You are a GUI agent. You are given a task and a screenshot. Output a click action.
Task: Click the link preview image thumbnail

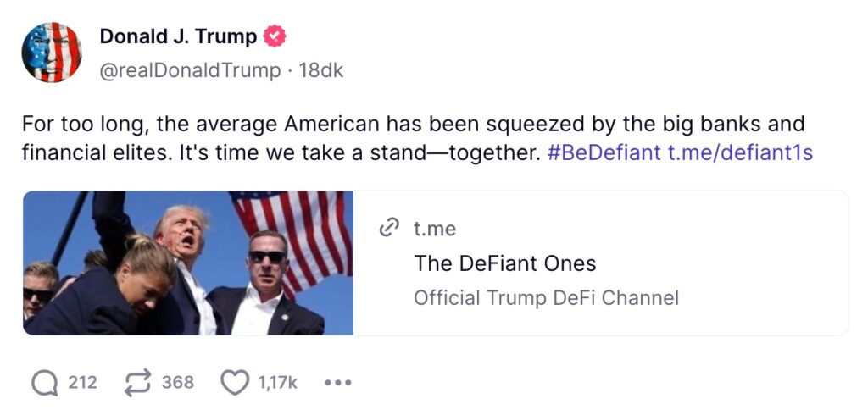tap(188, 263)
